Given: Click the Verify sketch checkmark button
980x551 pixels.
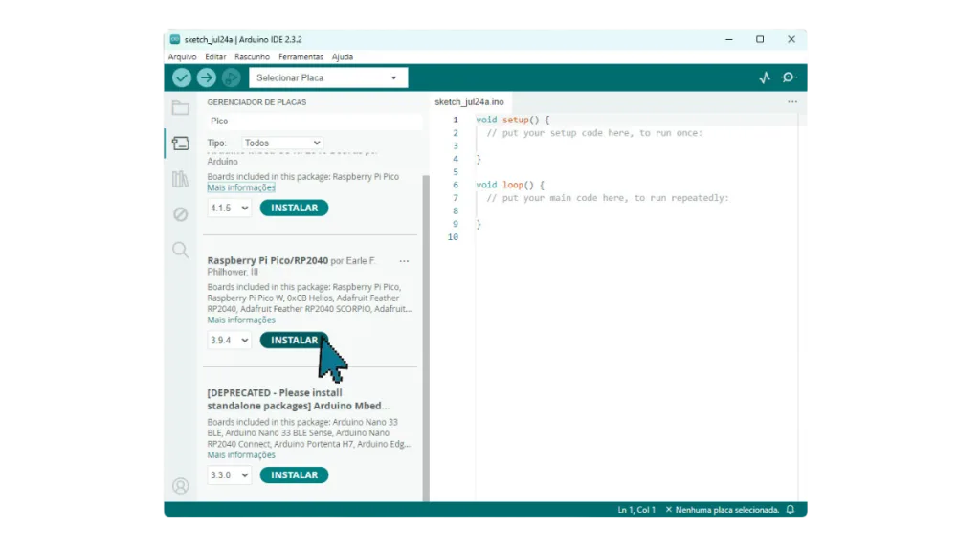Looking at the screenshot, I should coord(182,77).
